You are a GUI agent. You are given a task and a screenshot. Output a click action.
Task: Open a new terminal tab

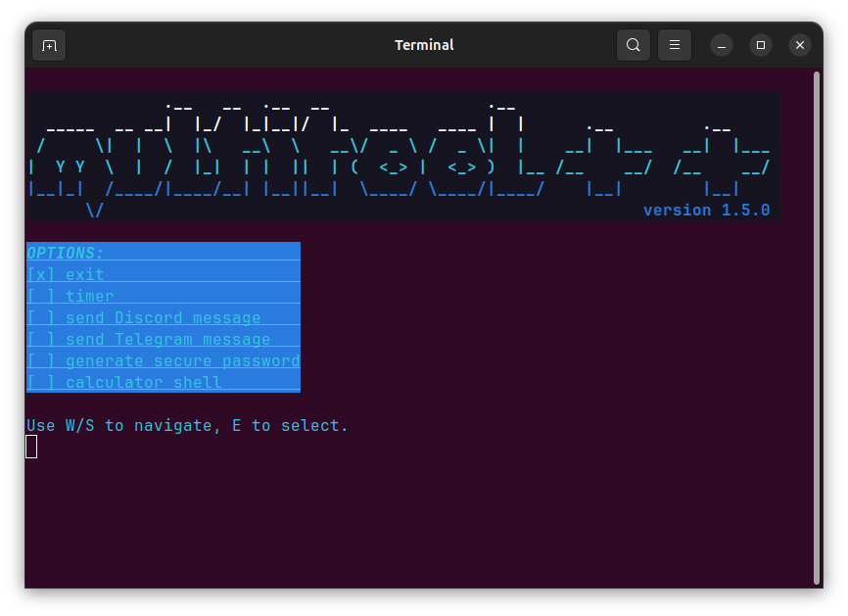(49, 45)
